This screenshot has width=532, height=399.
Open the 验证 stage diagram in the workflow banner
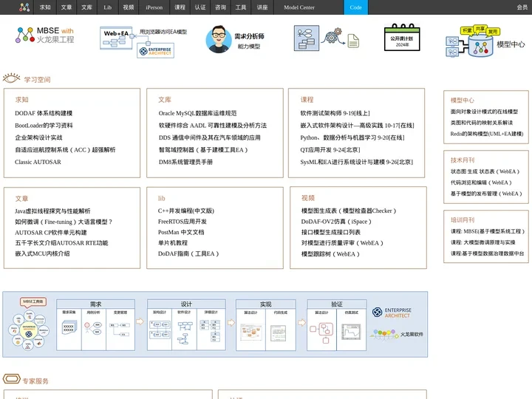[337, 324]
